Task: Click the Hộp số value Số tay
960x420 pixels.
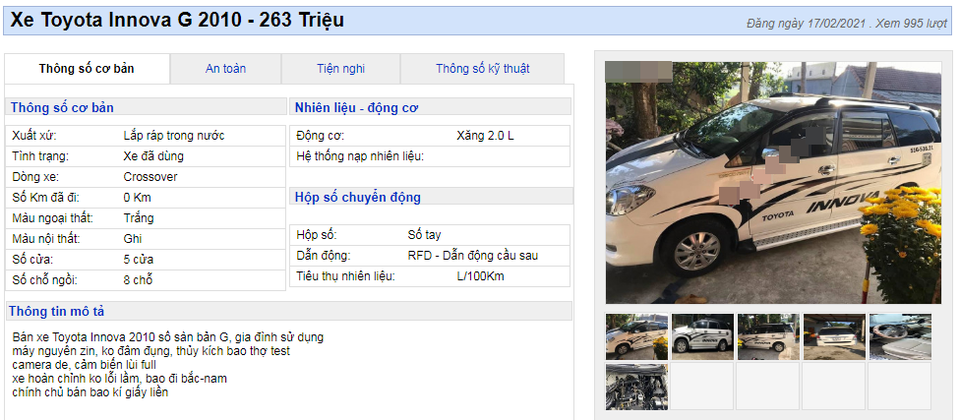Action: click(x=424, y=234)
